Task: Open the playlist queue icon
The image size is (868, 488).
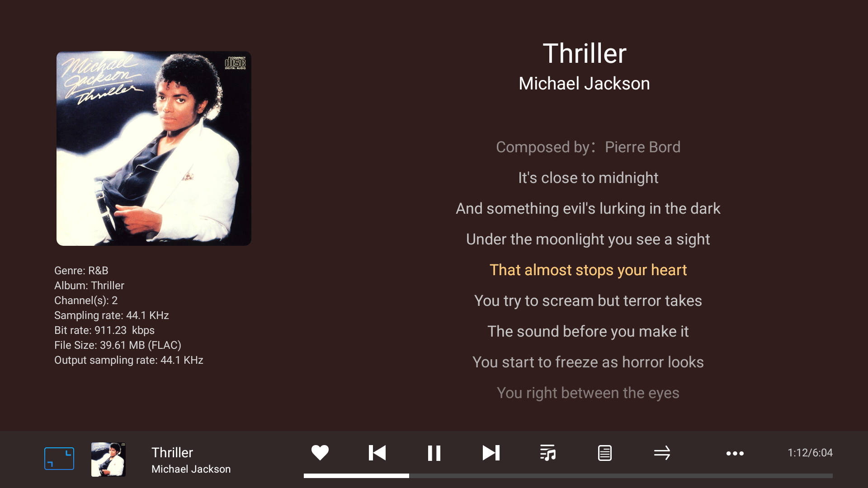Action: [548, 453]
